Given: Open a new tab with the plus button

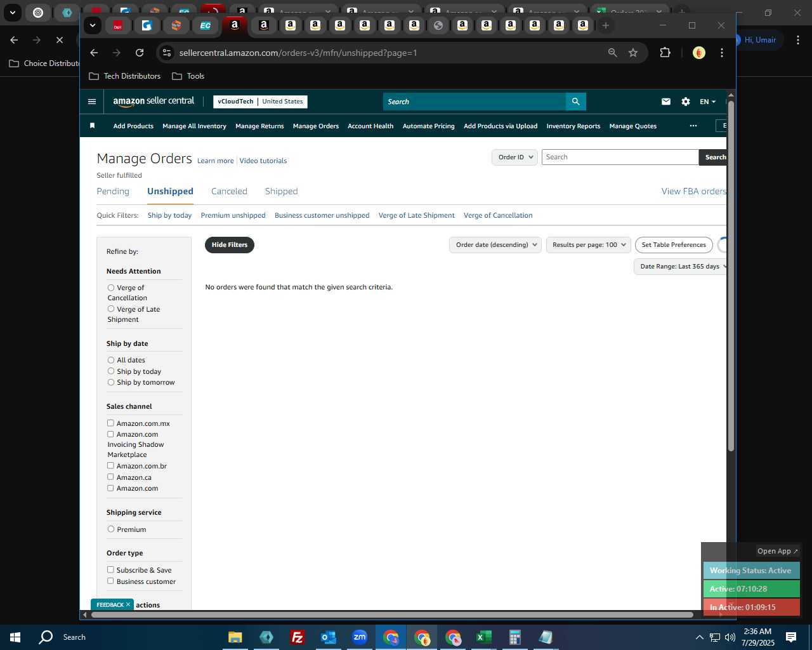Looking at the screenshot, I should 606,25.
